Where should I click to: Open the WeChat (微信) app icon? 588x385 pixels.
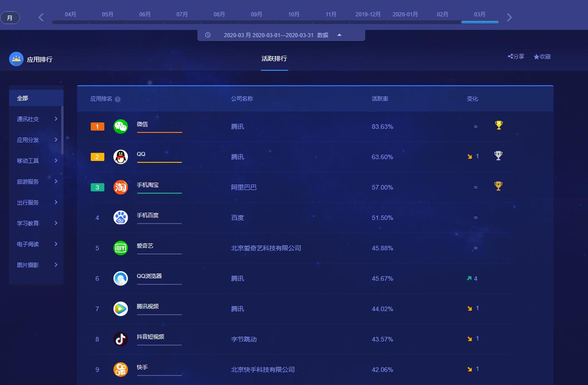pos(121,127)
